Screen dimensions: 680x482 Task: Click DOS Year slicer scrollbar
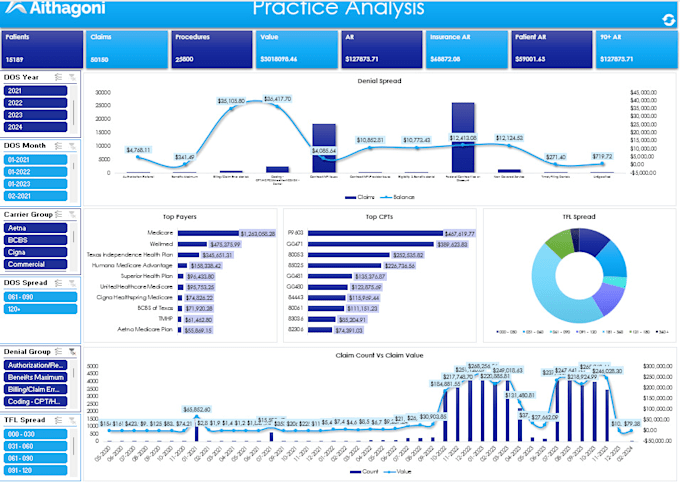click(x=74, y=112)
